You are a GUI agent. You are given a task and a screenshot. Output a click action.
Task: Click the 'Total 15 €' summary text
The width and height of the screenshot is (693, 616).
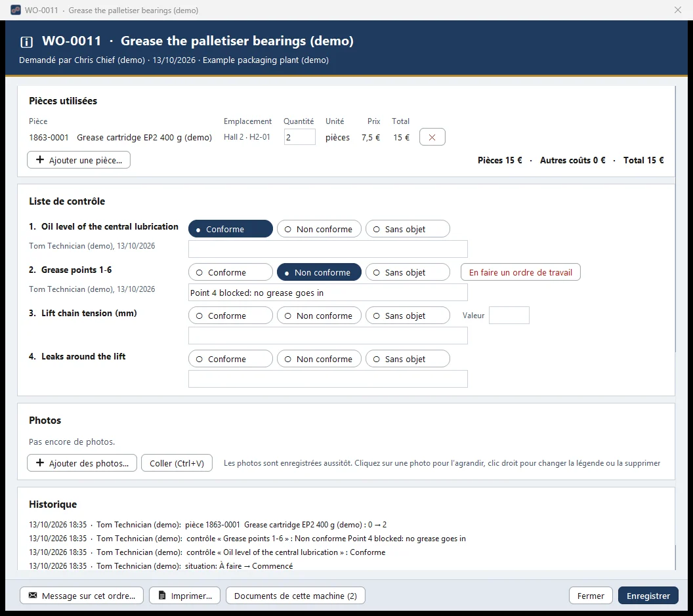644,160
